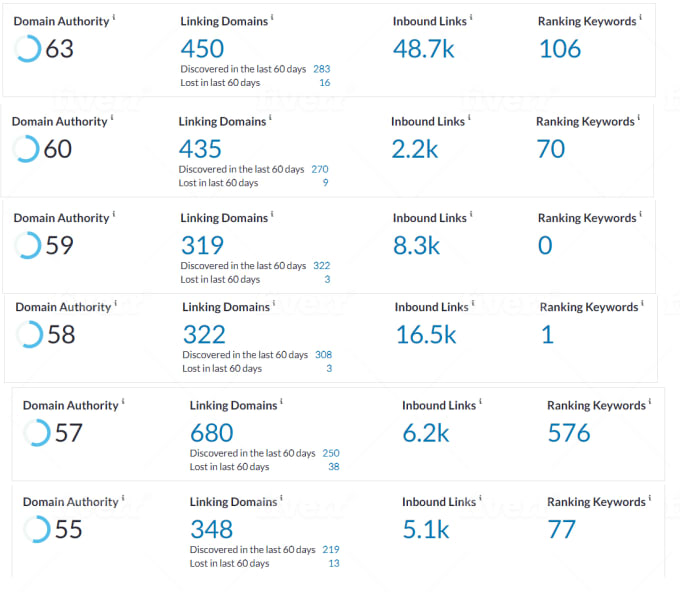Viewport: 680px width, 592px height.
Task: Click the 38 lost domains count
Action: point(333,467)
